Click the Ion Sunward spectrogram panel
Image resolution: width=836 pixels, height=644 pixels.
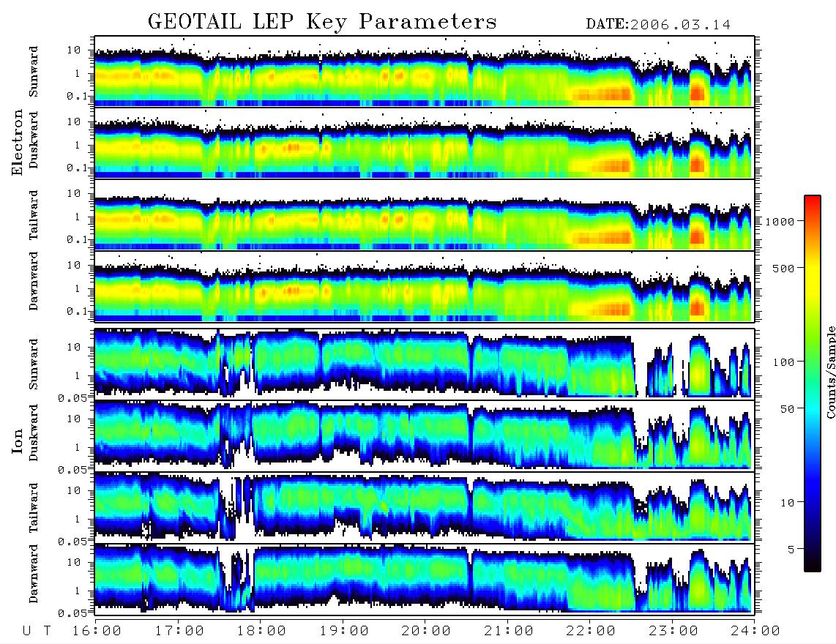pos(425,364)
